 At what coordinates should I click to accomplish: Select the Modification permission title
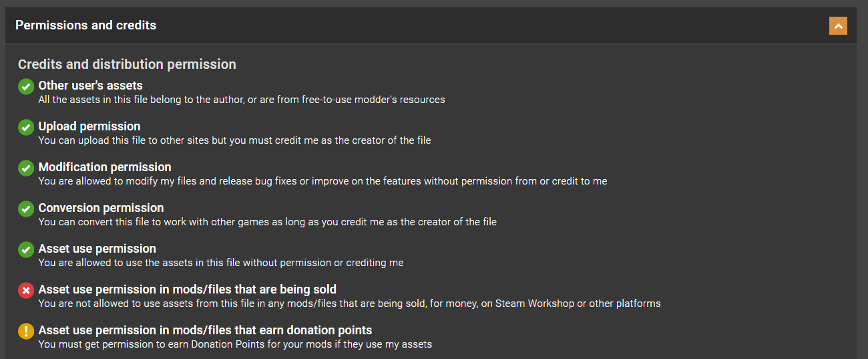click(x=105, y=167)
